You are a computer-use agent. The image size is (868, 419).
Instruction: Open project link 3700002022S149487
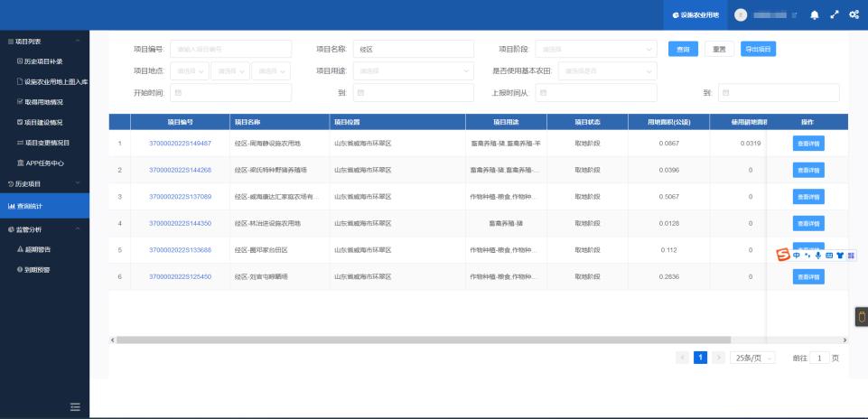click(180, 144)
